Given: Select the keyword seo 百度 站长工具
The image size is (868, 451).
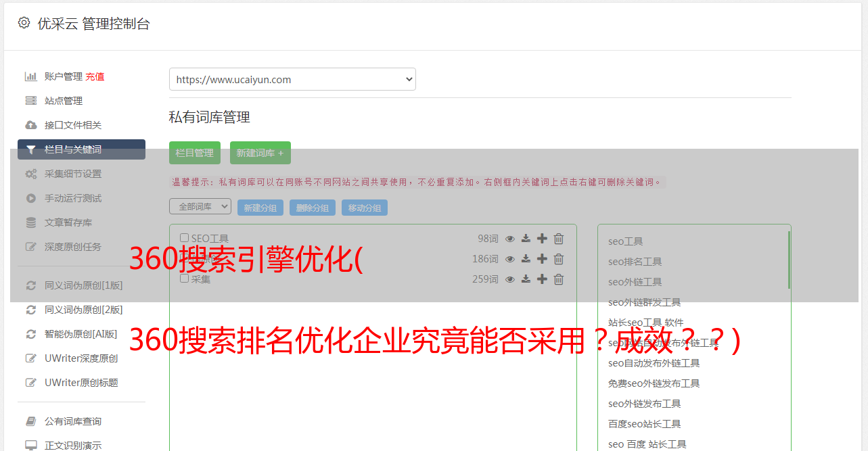Looking at the screenshot, I should click(x=647, y=444).
